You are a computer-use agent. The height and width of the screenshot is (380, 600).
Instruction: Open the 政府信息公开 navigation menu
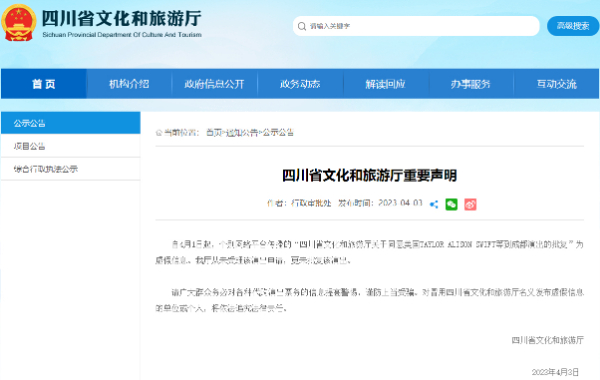coord(214,84)
